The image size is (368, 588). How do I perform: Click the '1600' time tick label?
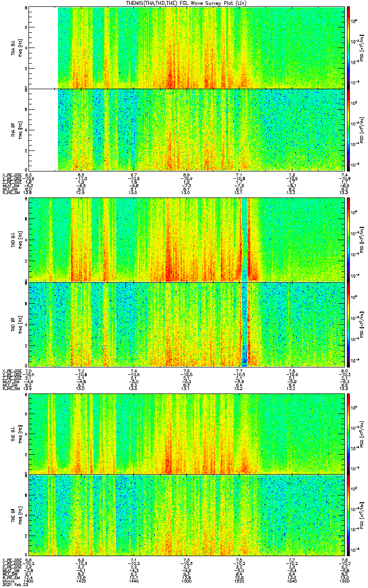point(344,582)
